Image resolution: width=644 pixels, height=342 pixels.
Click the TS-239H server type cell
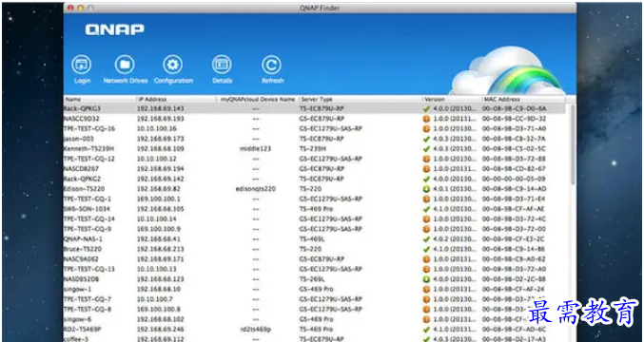click(x=313, y=149)
